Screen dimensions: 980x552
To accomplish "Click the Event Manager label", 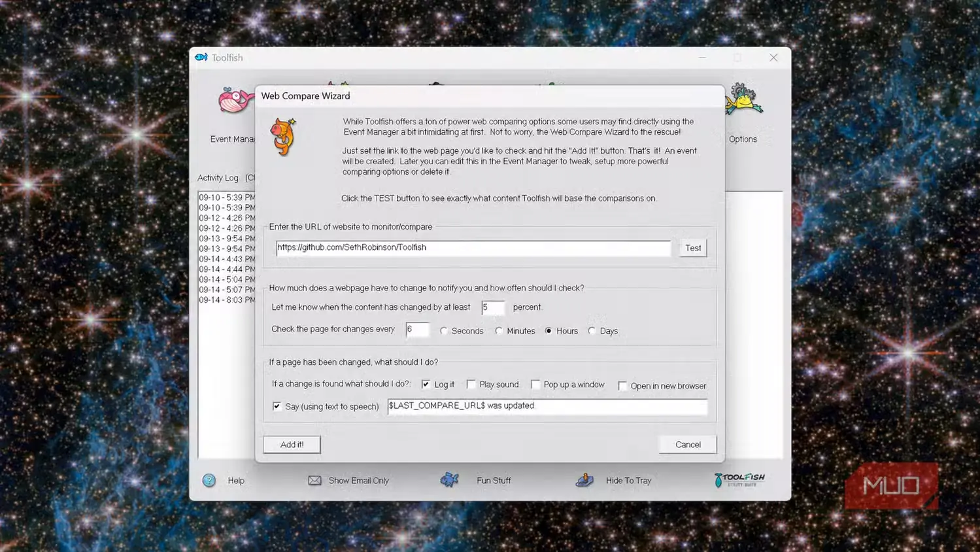I will click(233, 139).
